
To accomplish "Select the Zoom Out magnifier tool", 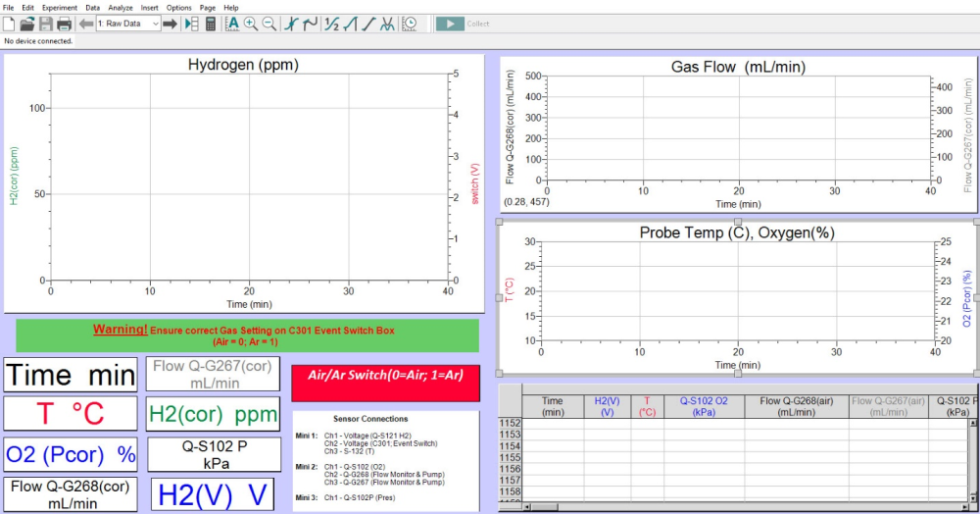I will [269, 24].
